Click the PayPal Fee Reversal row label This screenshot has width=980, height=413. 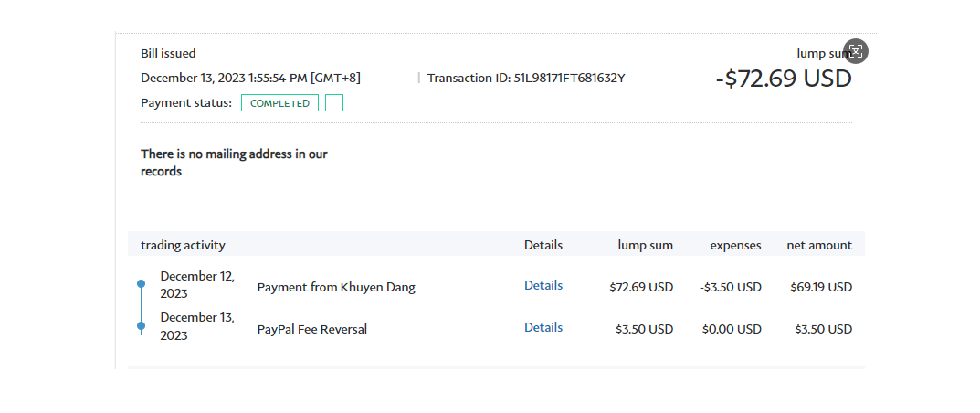tap(312, 329)
